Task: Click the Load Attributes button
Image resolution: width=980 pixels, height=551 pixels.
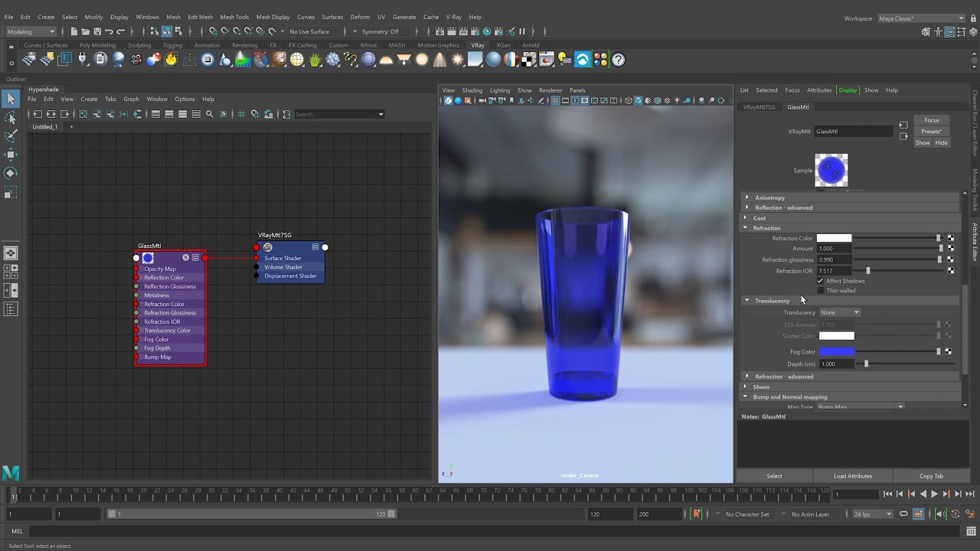Action: [853, 476]
